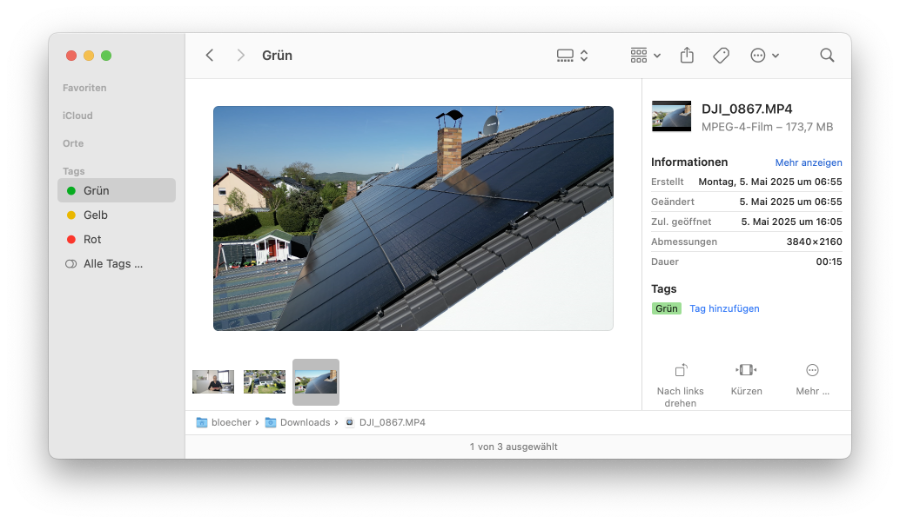Click the Dauer value 00:15
Screen dimensions: 900x523
click(829, 262)
